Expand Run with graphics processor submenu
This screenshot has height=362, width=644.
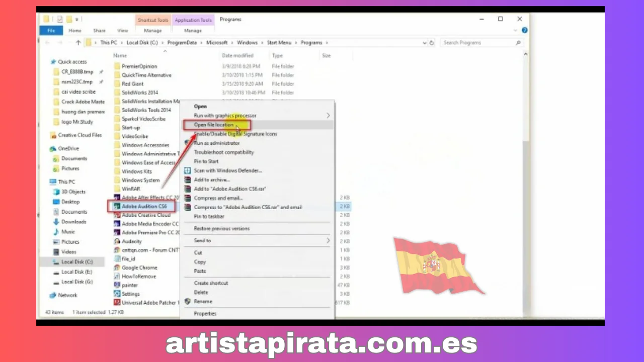[257, 116]
